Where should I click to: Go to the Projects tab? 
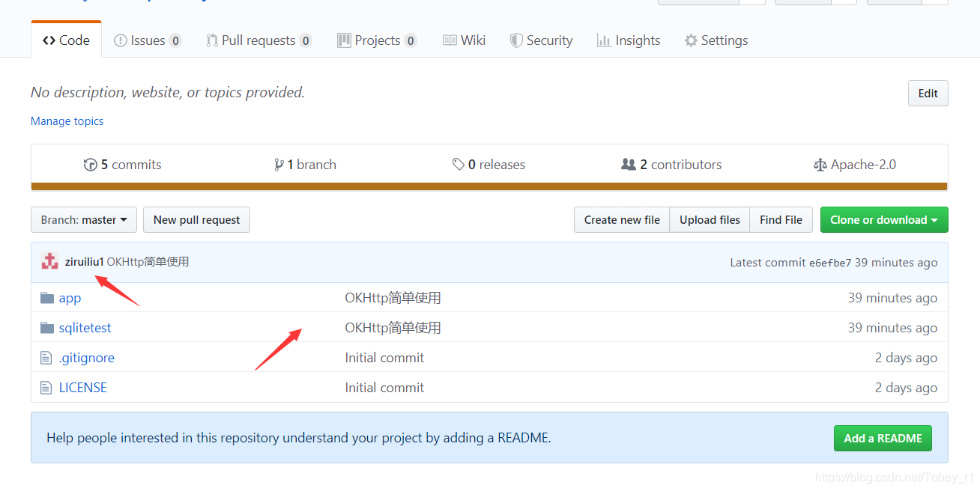coord(377,40)
